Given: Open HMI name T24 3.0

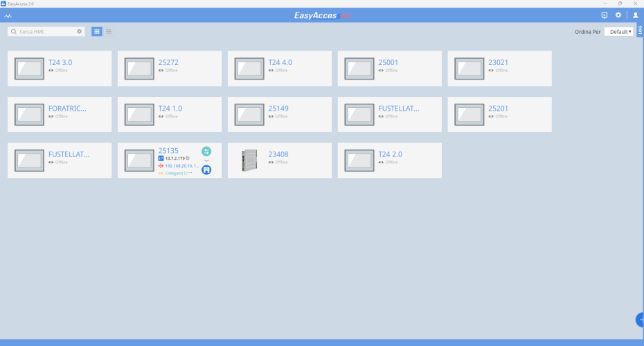Looking at the screenshot, I should [x=60, y=62].
